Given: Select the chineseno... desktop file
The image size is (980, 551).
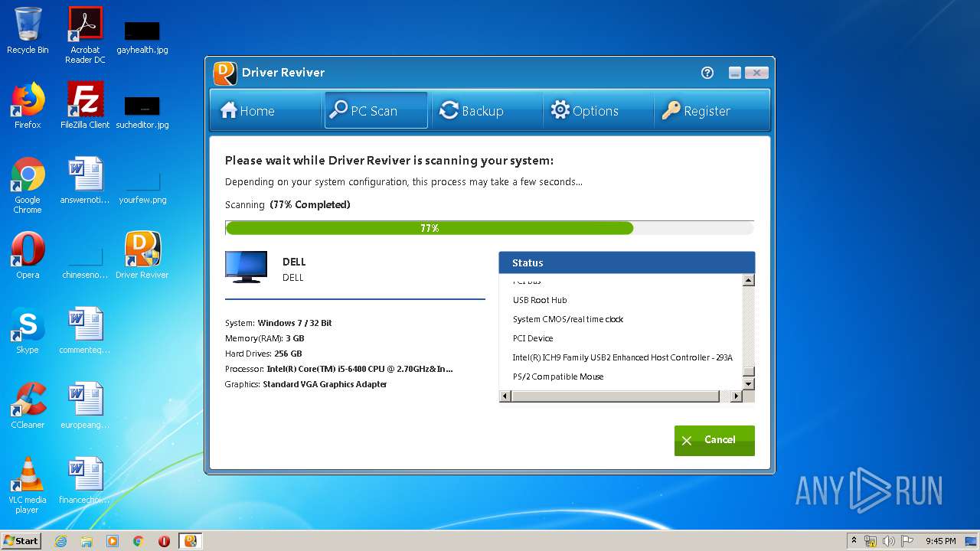Looking at the screenshot, I should (x=85, y=262).
